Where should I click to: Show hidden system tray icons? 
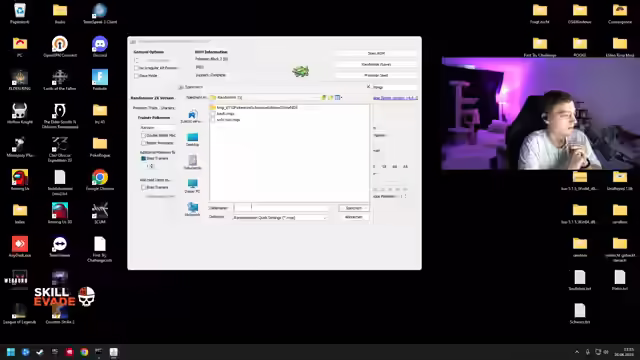click(577, 352)
